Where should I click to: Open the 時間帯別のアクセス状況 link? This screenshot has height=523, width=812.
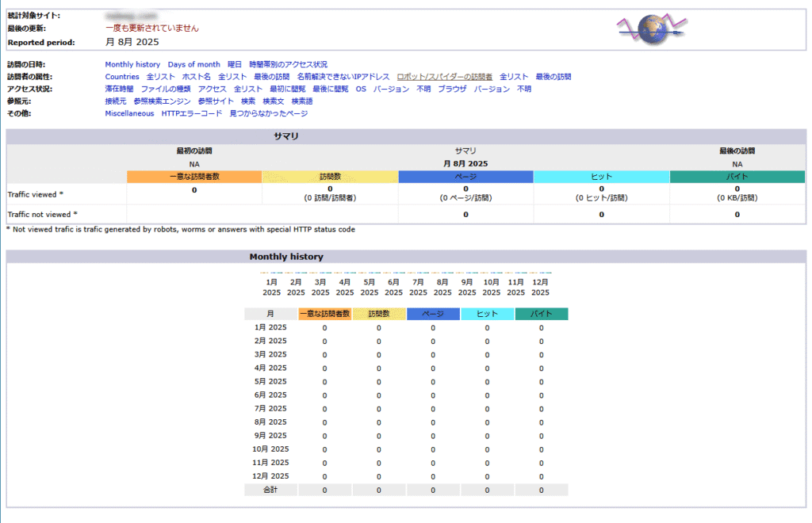[288, 65]
